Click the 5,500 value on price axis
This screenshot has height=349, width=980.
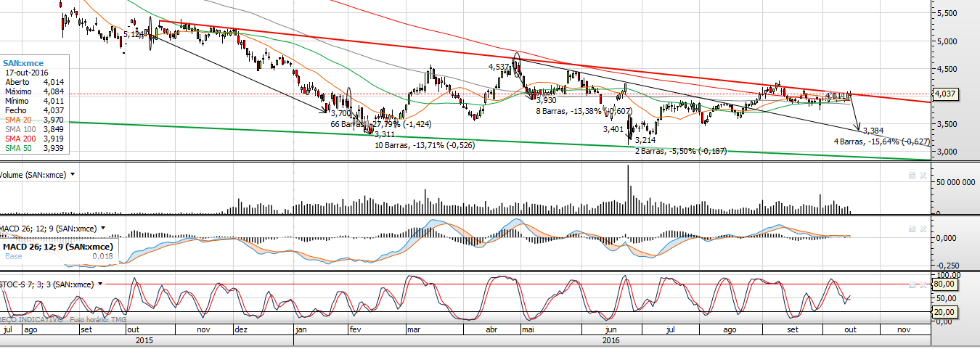click(x=947, y=14)
